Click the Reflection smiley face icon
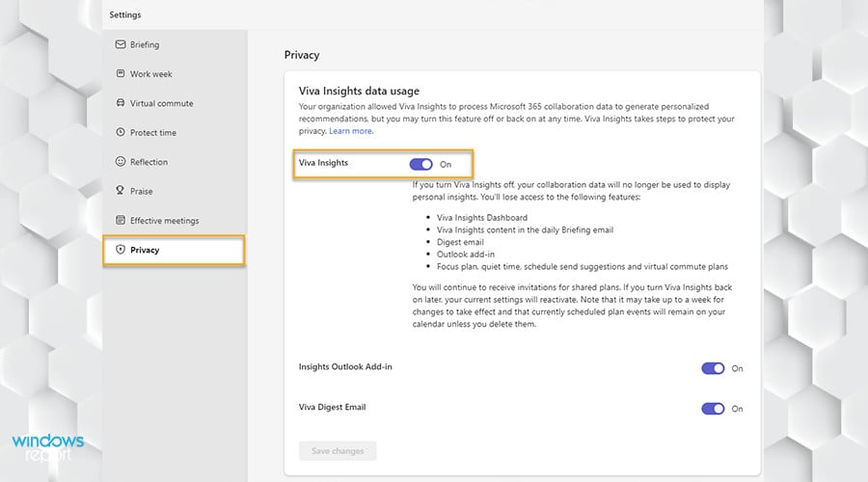The height and width of the screenshot is (482, 868). click(x=121, y=162)
